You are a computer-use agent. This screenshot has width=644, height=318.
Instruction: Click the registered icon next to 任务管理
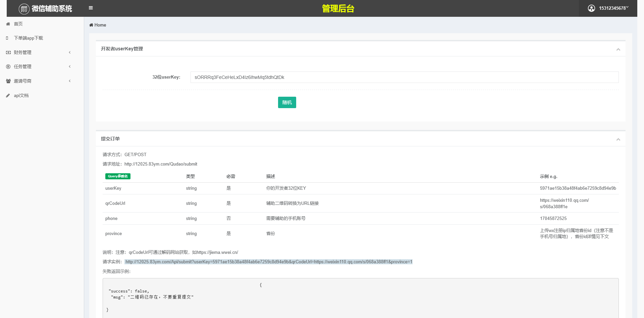pos(8,66)
